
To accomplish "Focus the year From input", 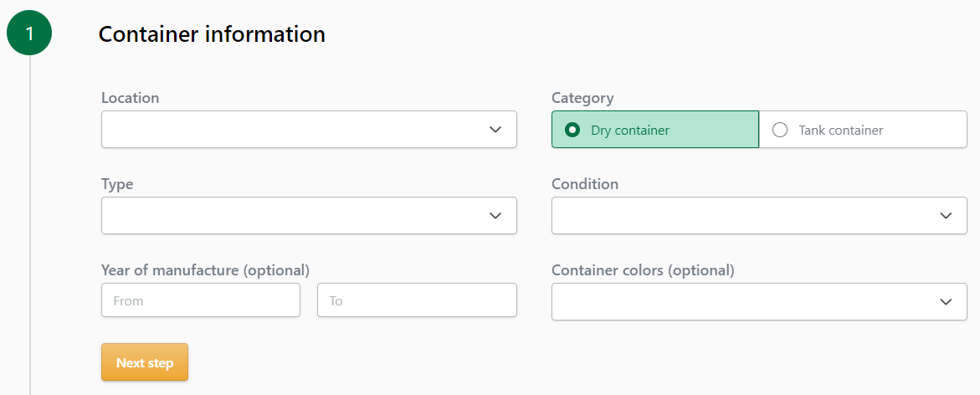I will click(x=200, y=300).
